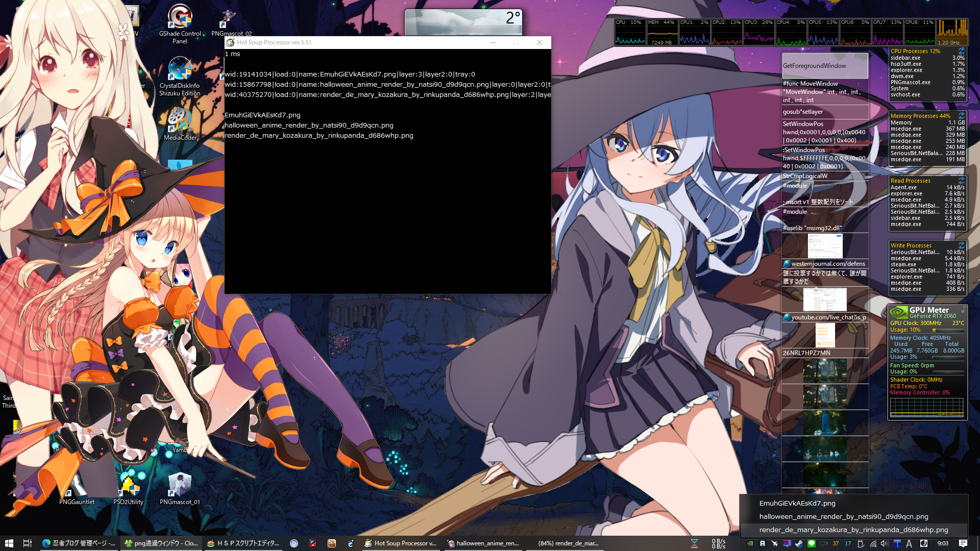This screenshot has height=551, width=980.
Task: Open Edge ninja blog taskbar button
Action: (x=79, y=543)
